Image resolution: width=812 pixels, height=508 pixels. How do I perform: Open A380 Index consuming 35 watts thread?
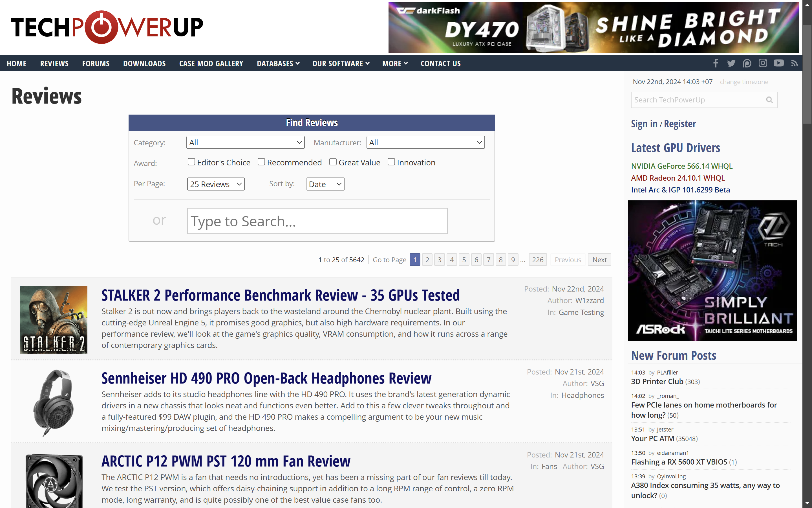pos(705,490)
